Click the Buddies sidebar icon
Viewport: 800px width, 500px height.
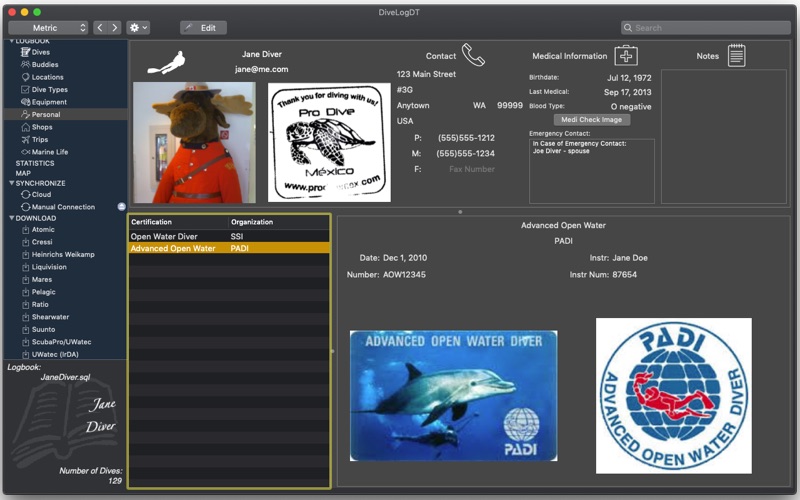point(25,64)
